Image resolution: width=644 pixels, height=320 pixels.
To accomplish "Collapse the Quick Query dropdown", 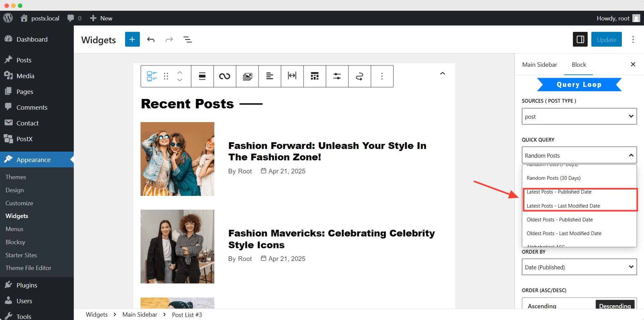I will click(x=579, y=155).
